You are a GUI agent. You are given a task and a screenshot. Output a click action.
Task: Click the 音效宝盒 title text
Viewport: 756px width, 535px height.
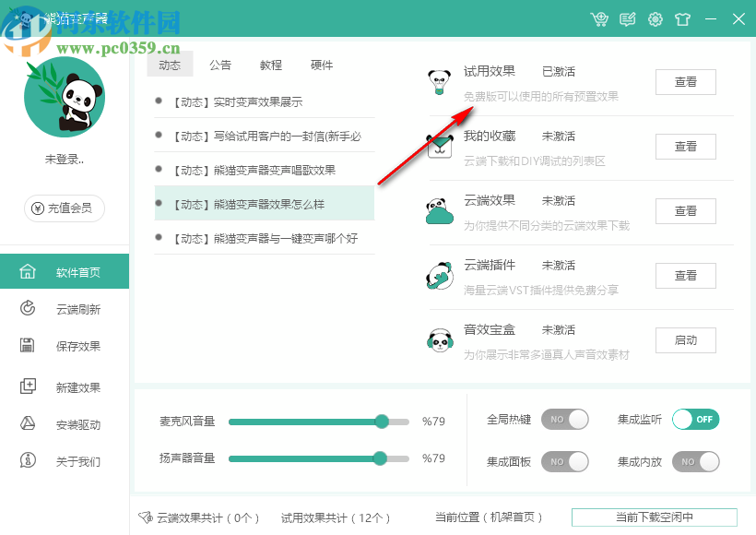[x=490, y=329]
